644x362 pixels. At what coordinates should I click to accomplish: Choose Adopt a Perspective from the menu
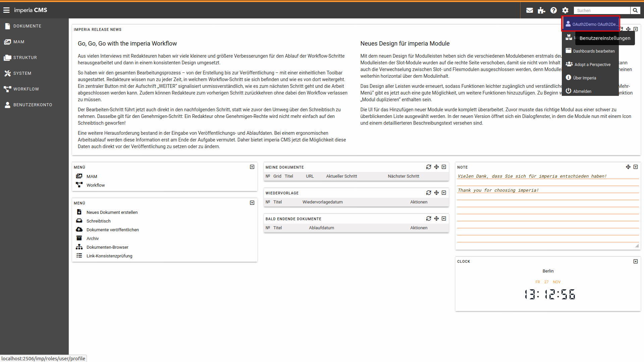click(x=590, y=64)
